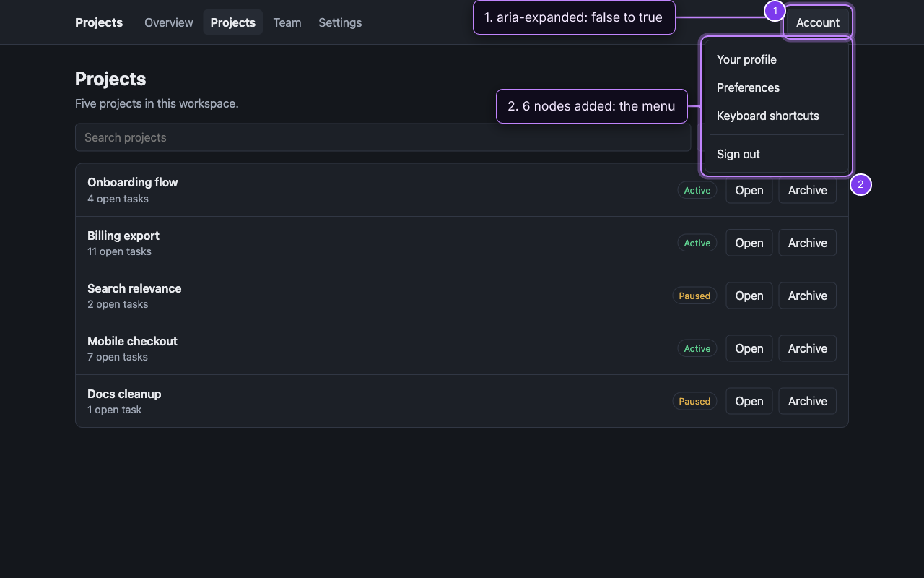Open Preferences in the account menu
Screen dimensions: 924x578
[777, 87]
